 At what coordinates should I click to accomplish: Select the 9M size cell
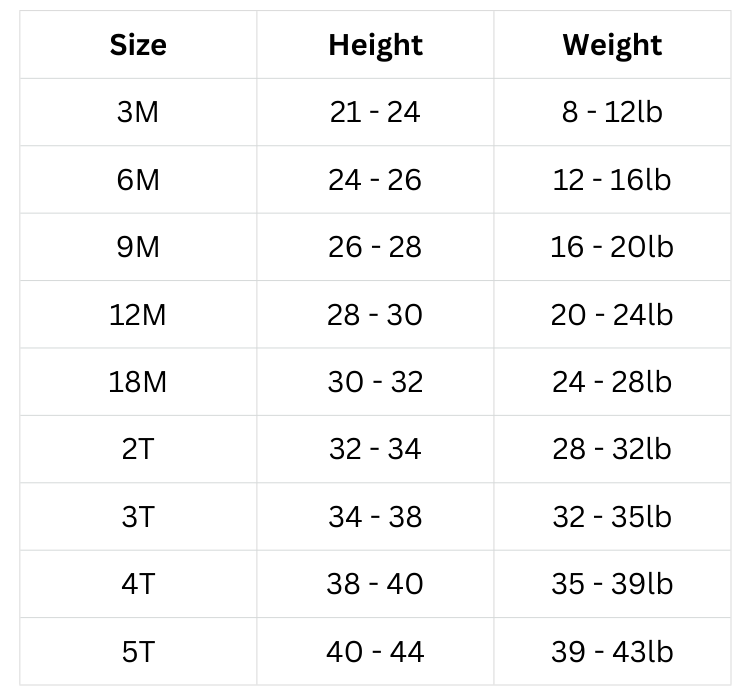click(138, 247)
